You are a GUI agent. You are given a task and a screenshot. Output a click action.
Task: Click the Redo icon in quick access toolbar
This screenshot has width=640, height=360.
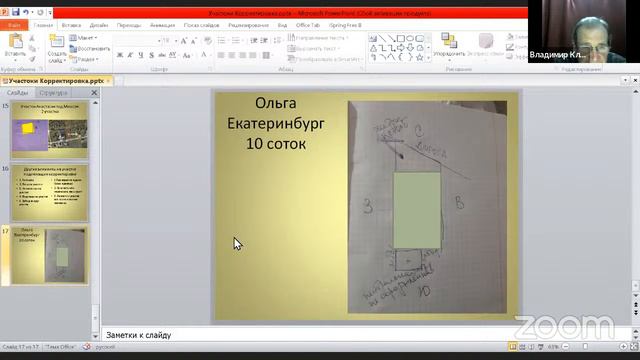tap(40, 13)
